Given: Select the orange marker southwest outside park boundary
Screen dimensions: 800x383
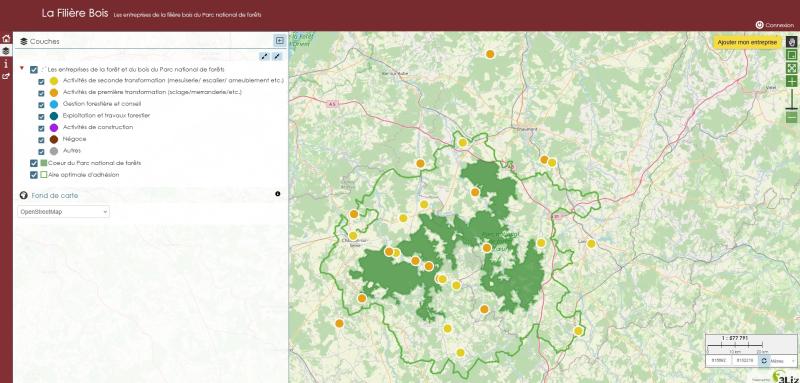Looking at the screenshot, I should 339,323.
